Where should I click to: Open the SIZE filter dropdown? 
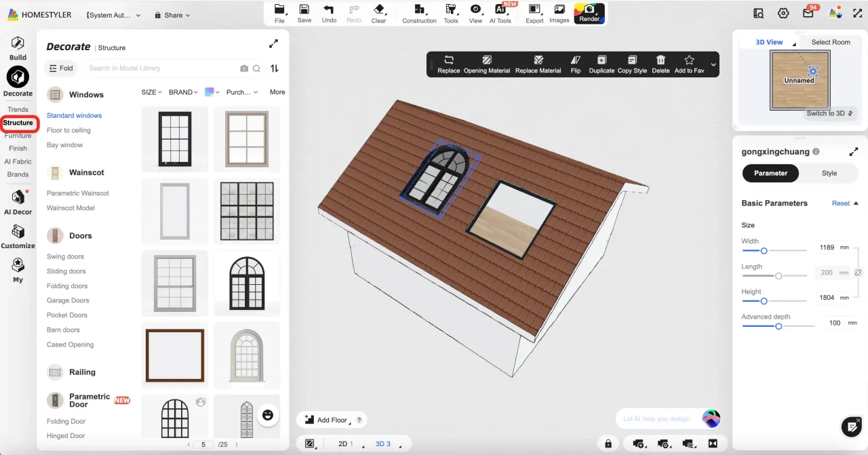(151, 92)
